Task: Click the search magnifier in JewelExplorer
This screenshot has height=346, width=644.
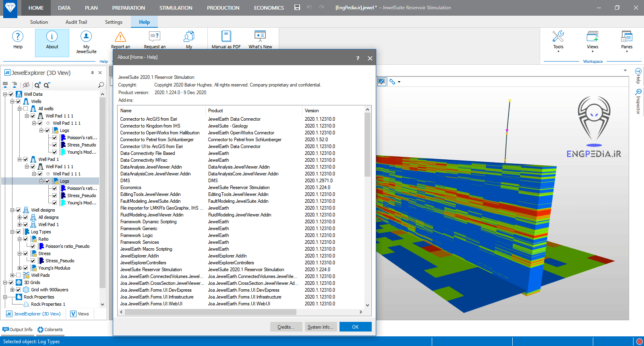Action: [101, 85]
